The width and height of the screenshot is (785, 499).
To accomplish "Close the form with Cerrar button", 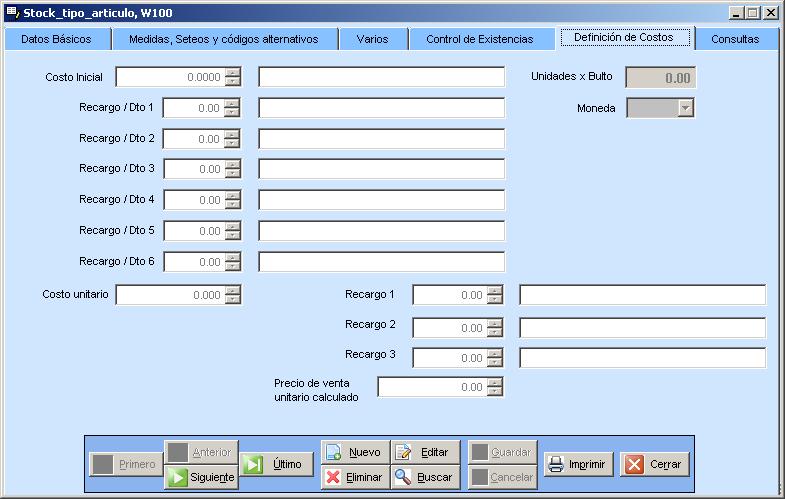I will click(x=655, y=464).
